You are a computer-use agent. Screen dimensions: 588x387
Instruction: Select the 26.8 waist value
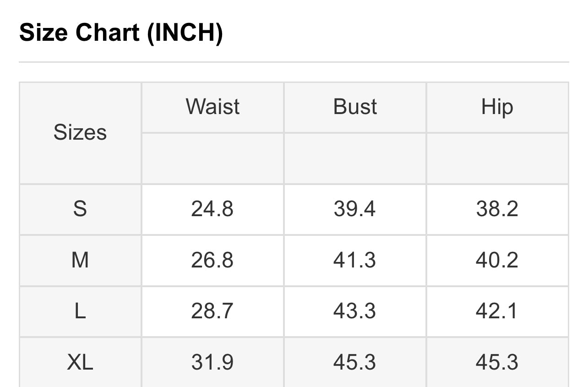click(x=212, y=260)
